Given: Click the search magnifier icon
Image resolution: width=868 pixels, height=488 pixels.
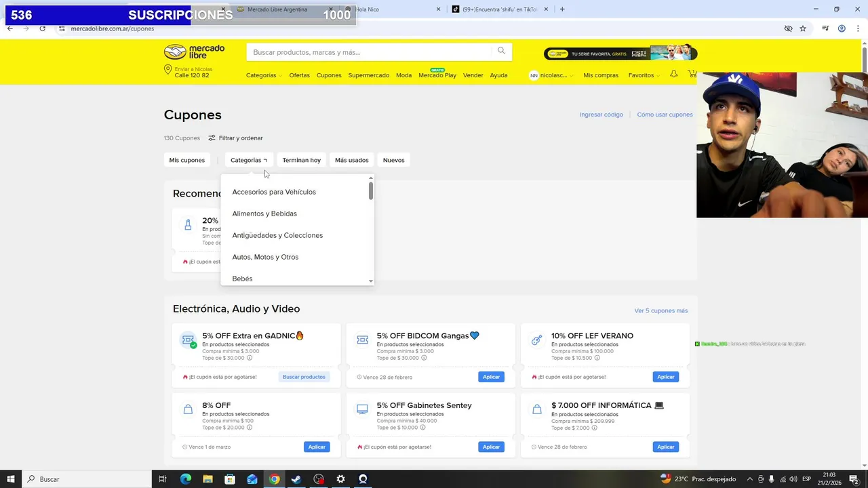Looking at the screenshot, I should click(x=501, y=51).
